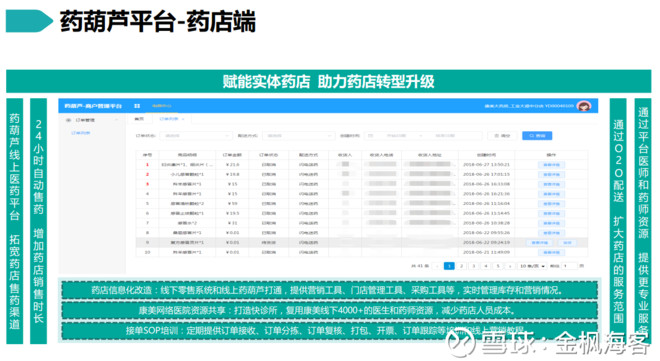The height and width of the screenshot is (361, 660).
Task: View details for order row 2
Action: (x=551, y=174)
